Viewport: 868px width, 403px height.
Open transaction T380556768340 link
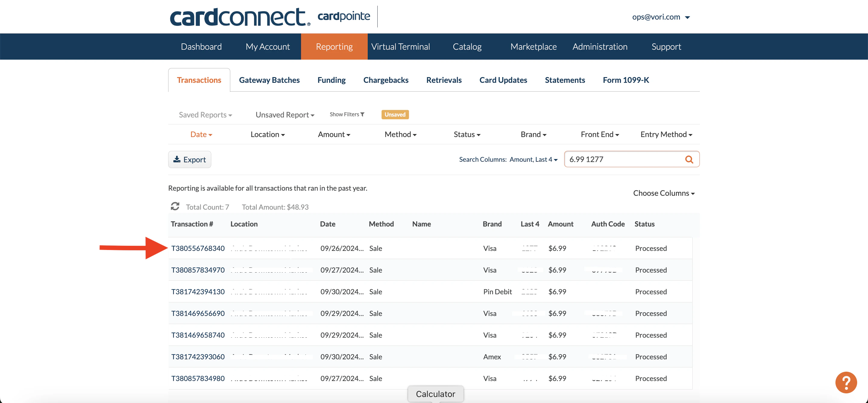198,248
